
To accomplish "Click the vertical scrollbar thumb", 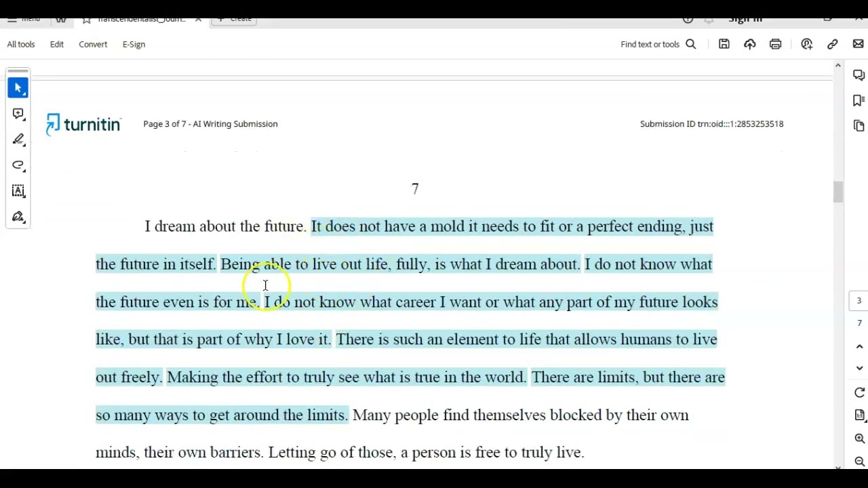I will coord(838,192).
